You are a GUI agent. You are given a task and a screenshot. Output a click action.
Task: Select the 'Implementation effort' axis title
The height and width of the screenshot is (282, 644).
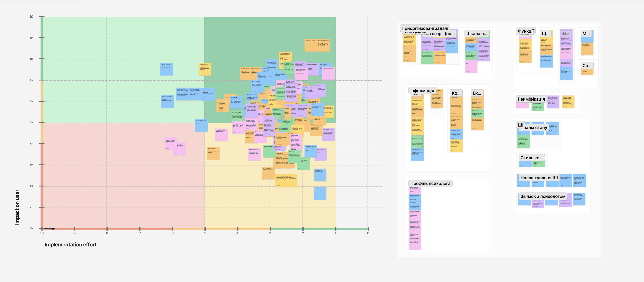(x=70, y=245)
